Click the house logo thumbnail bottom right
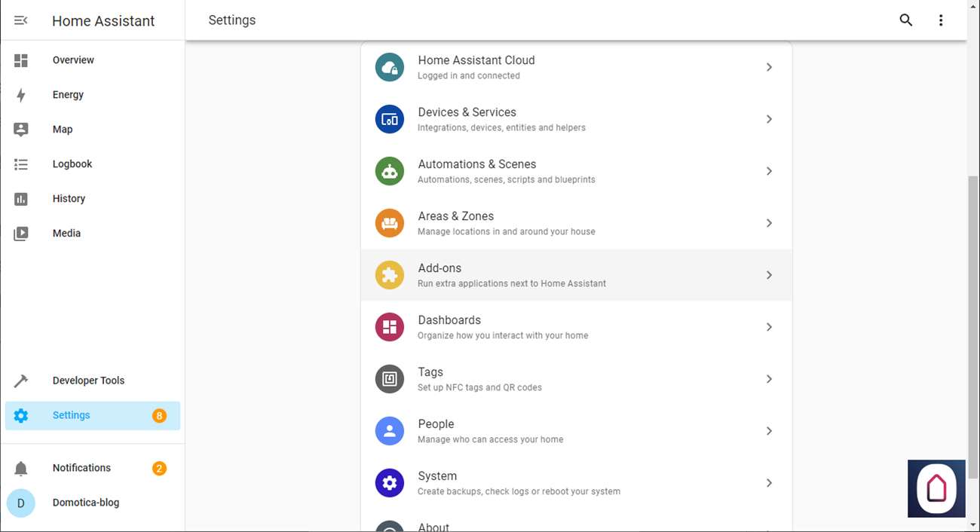 pos(936,488)
